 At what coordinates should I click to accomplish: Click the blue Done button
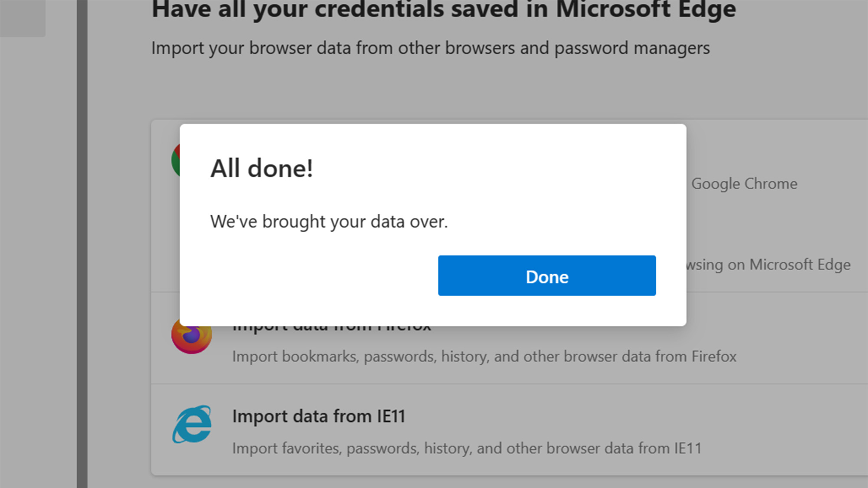click(547, 276)
